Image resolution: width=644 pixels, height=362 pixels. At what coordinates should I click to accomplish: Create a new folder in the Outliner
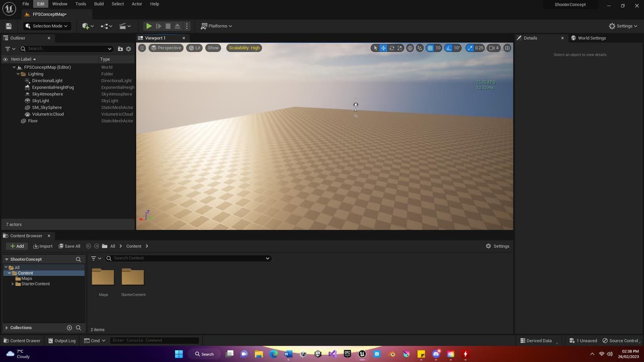[x=120, y=49]
